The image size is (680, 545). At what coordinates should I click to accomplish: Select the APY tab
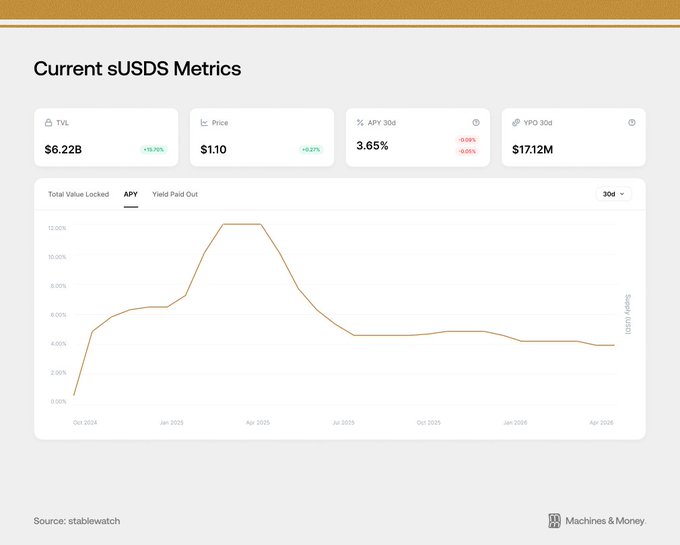[x=131, y=194]
